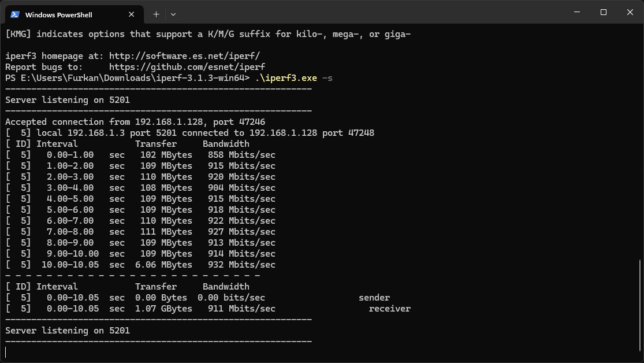
Task: Click the 6.06 MBytes transfer value
Action: click(163, 265)
